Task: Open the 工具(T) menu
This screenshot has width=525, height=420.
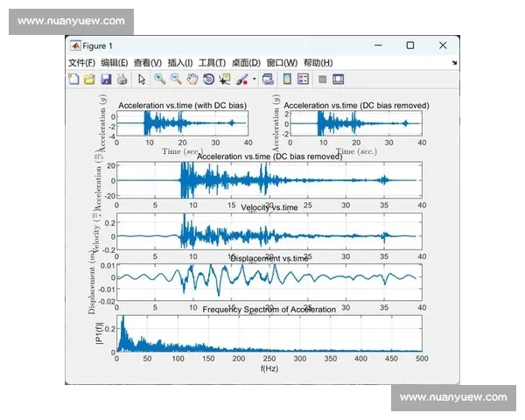Action: tap(212, 63)
